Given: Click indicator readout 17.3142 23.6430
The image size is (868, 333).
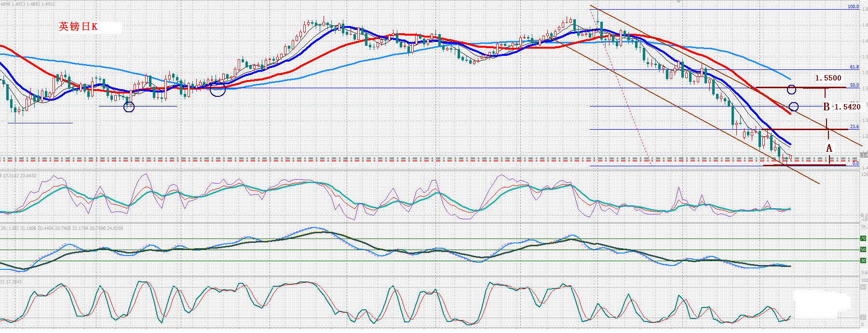Looking at the screenshot, I should coord(19,175).
